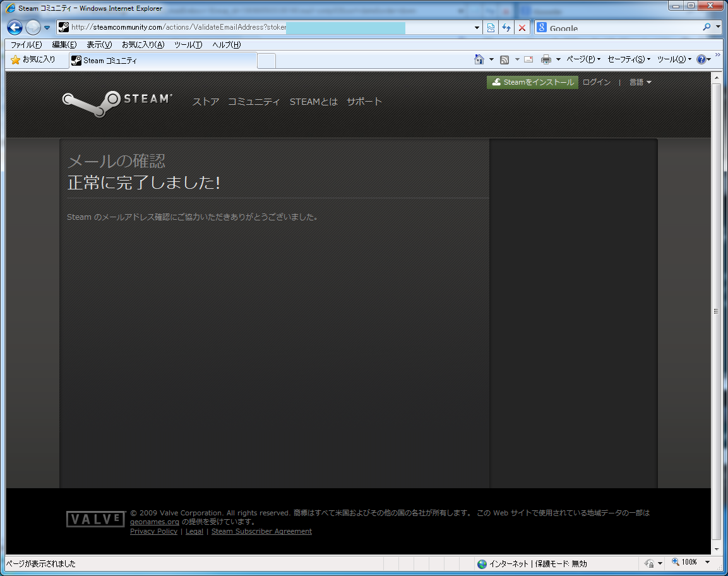Image resolution: width=728 pixels, height=576 pixels.
Task: Open the セーフティ(S) command bar menu
Action: point(629,59)
